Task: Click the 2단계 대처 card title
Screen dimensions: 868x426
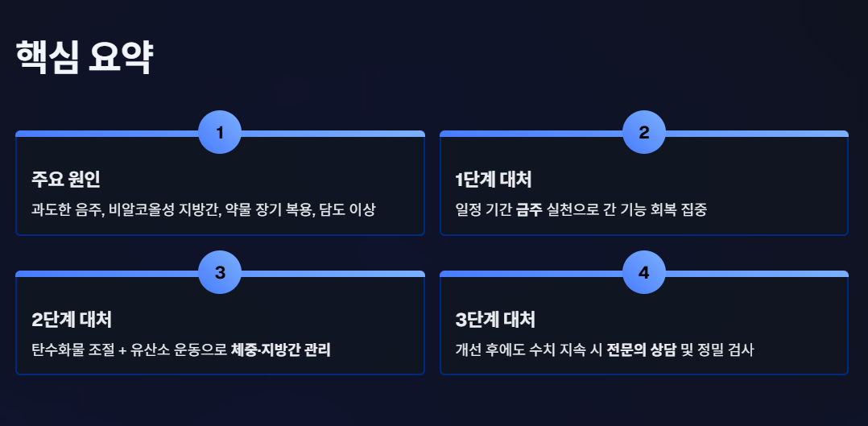Action: (x=72, y=320)
